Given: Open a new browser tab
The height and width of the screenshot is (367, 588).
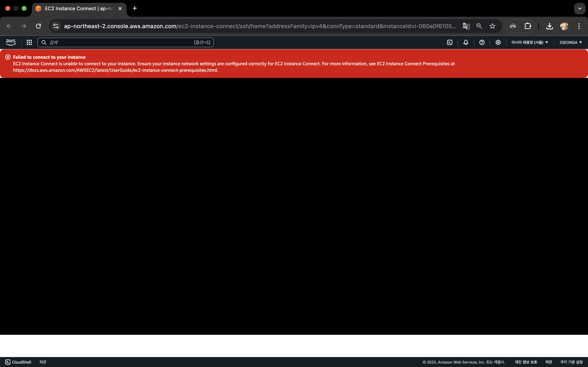Looking at the screenshot, I should [135, 9].
